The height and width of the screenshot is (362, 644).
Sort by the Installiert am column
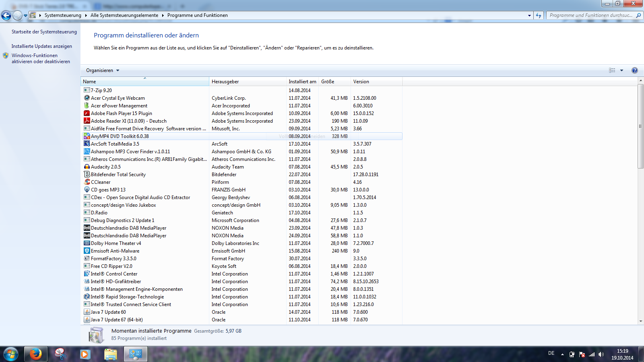[302, 82]
